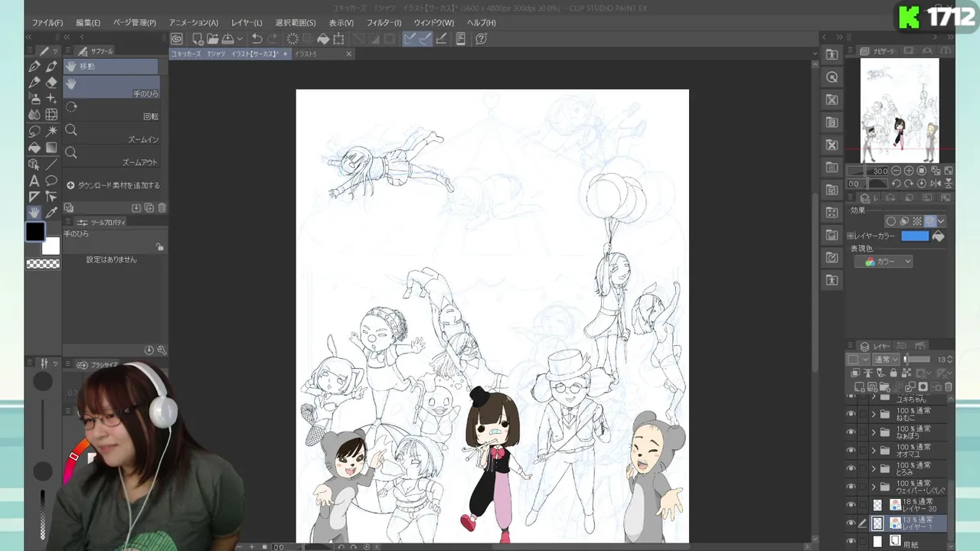This screenshot has height=551, width=980.
Task: Create a new layer folder
Action: point(885,387)
